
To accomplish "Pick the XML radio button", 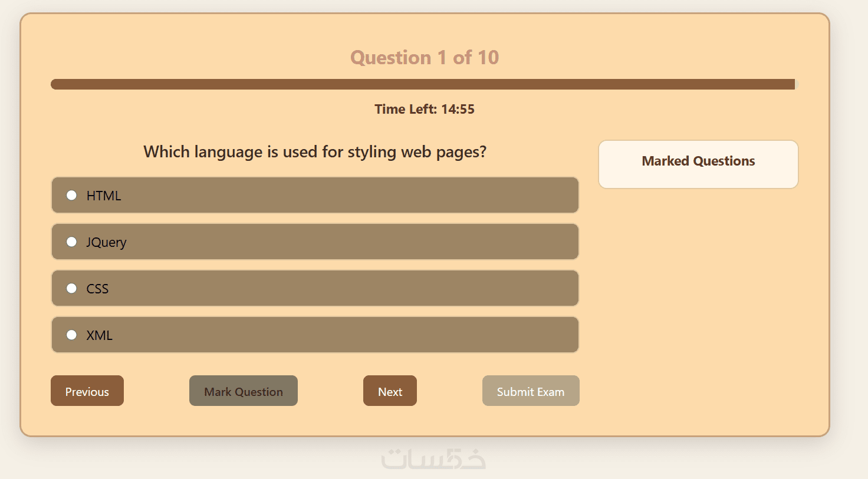I will 71,335.
